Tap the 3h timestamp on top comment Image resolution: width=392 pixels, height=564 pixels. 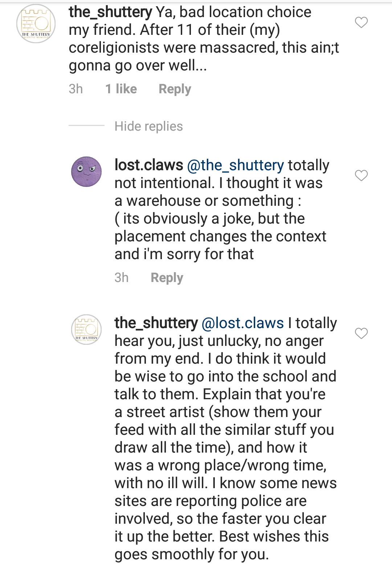point(76,89)
